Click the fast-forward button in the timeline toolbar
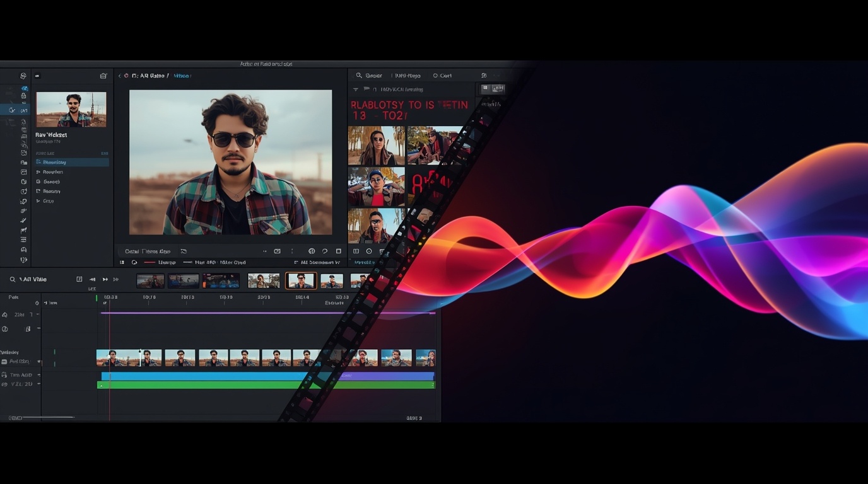Screen dimensions: 868x484 tap(105, 279)
